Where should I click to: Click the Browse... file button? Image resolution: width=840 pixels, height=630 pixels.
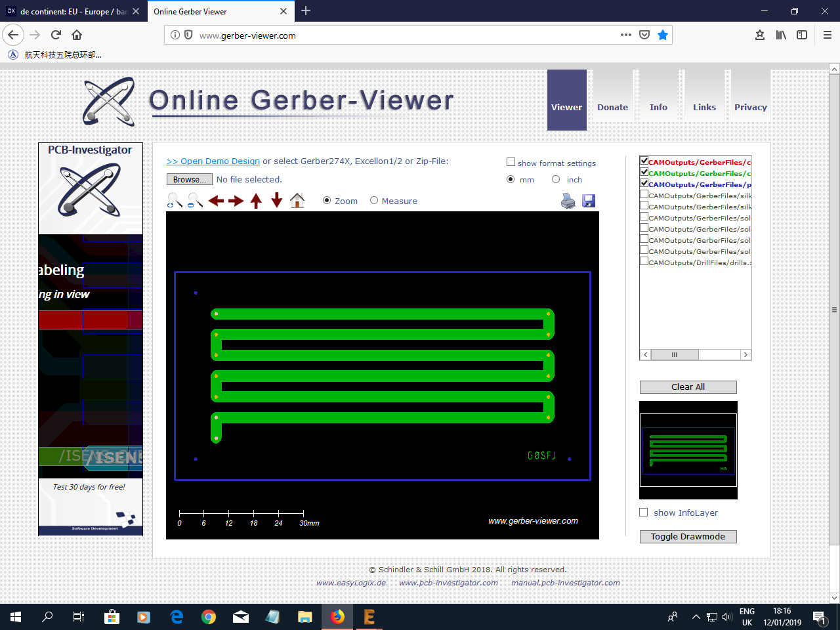[190, 179]
